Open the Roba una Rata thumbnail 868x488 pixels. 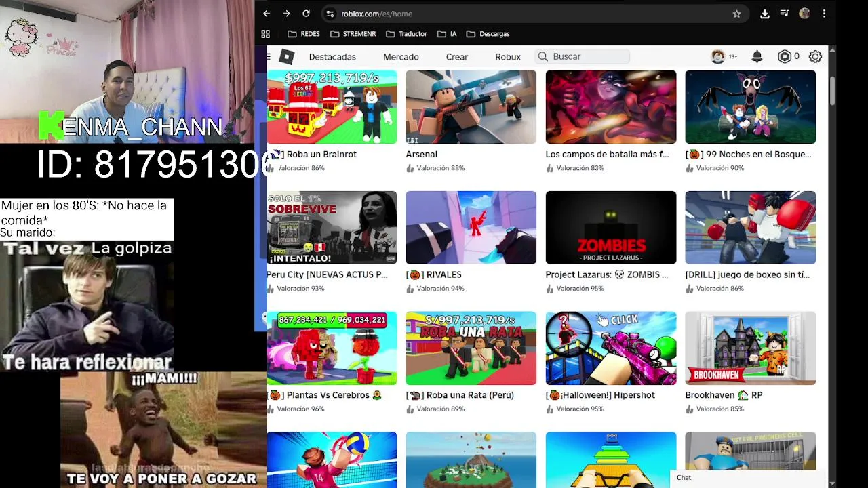pos(471,348)
